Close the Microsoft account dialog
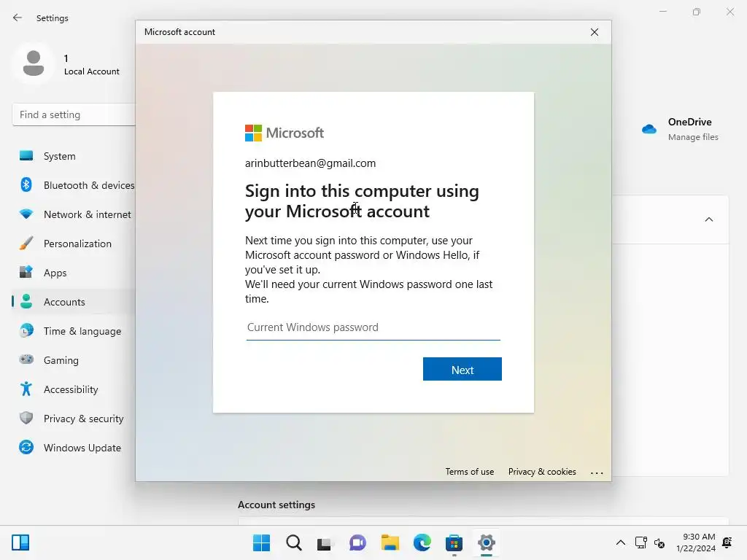The image size is (747, 560). tap(594, 32)
